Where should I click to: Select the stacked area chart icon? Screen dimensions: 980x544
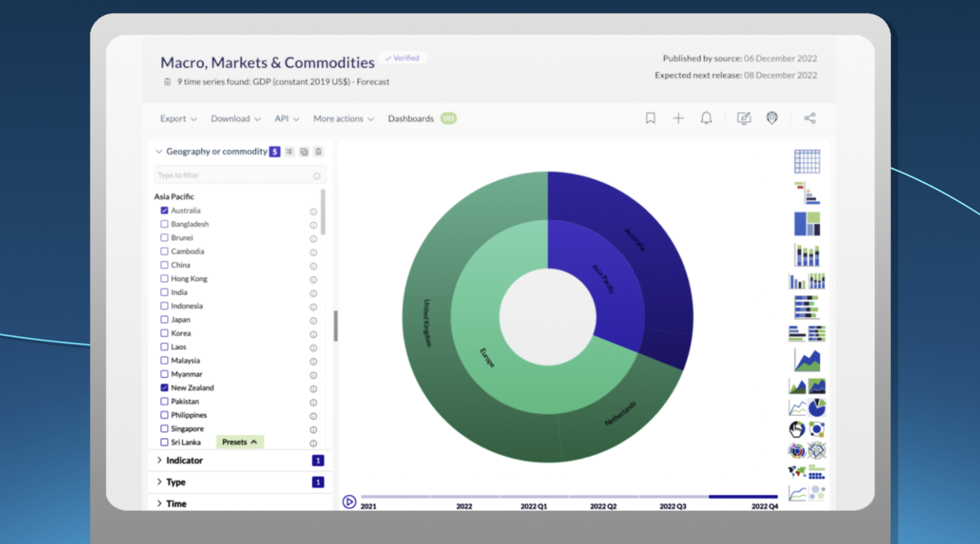(x=817, y=386)
